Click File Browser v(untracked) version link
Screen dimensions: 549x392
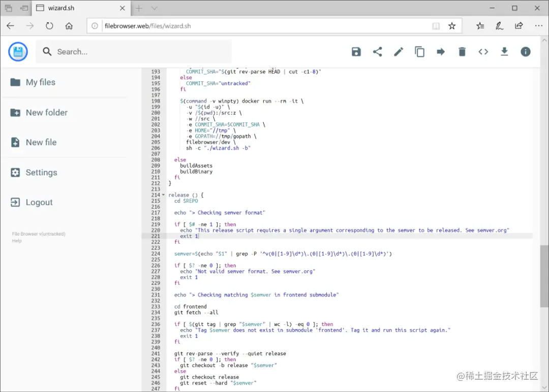(x=39, y=234)
